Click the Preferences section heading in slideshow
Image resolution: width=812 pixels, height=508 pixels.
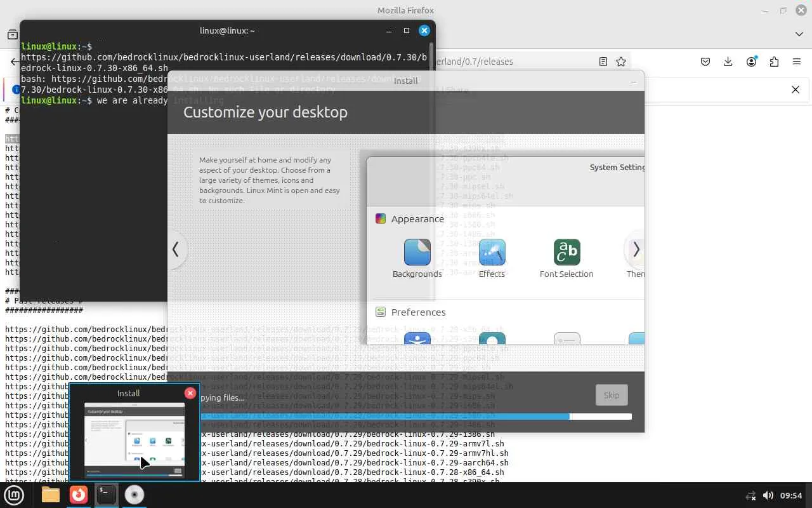point(418,312)
